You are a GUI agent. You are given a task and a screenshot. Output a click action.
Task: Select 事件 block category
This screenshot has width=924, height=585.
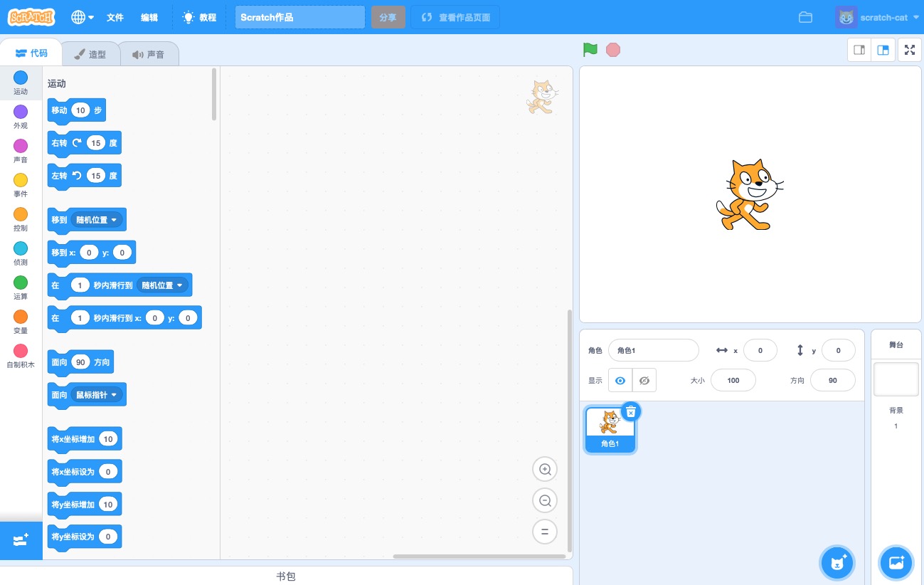click(21, 185)
